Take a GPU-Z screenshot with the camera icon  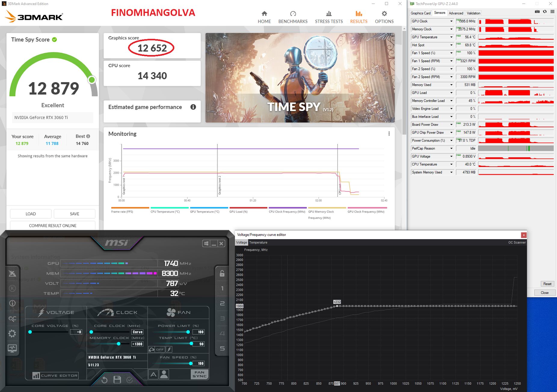coord(537,12)
